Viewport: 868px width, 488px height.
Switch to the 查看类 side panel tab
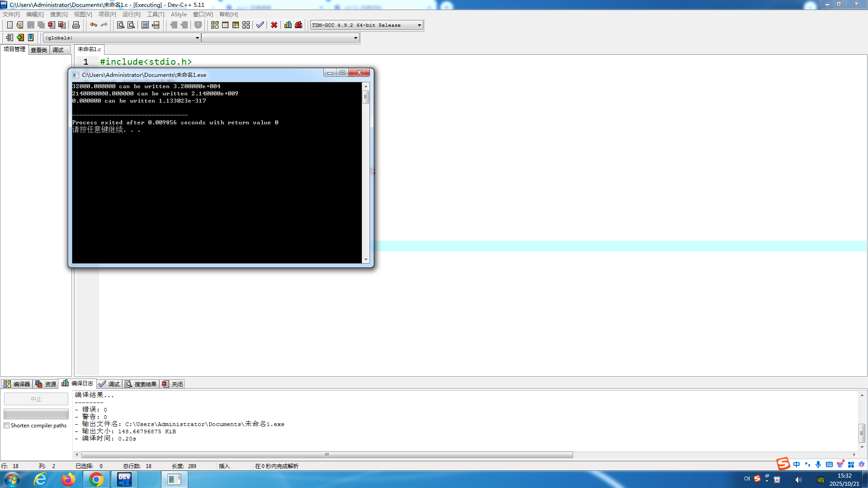39,50
